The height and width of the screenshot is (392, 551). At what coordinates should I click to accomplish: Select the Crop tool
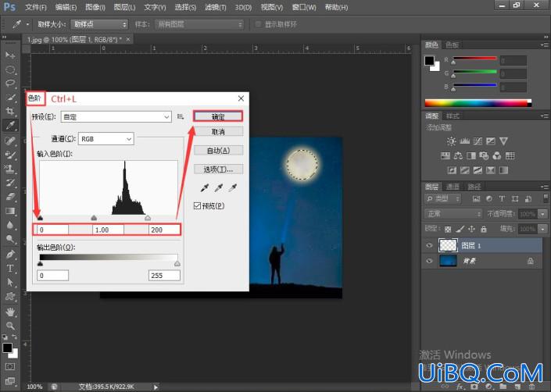(10, 112)
